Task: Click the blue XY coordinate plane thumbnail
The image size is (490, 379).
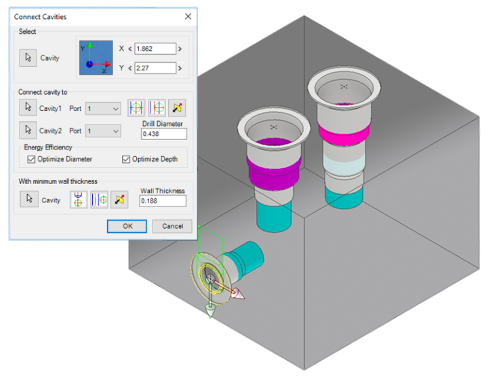Action: click(96, 58)
